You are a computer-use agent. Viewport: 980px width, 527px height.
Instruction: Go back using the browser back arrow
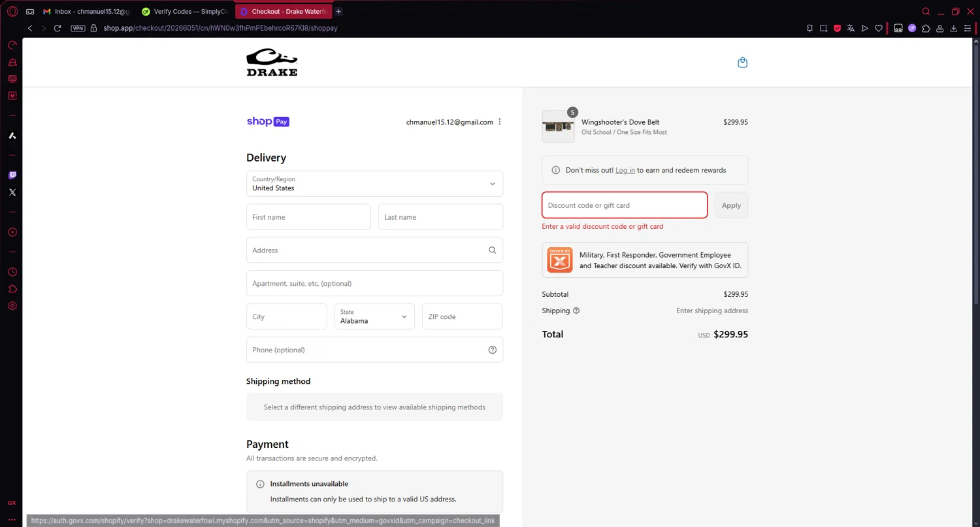click(30, 28)
